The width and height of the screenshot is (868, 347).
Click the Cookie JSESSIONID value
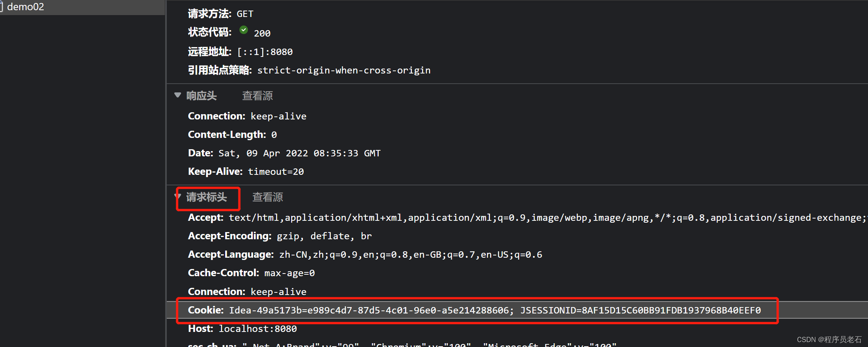pyautogui.click(x=641, y=310)
